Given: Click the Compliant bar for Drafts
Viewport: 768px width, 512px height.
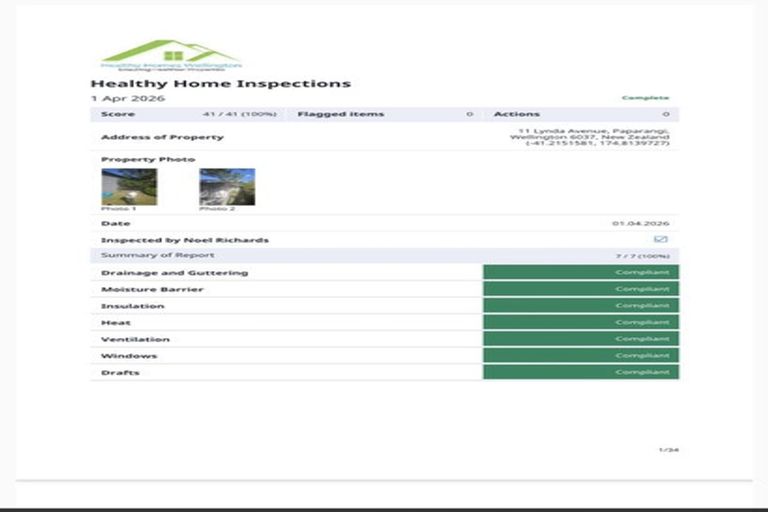Looking at the screenshot, I should [x=580, y=372].
